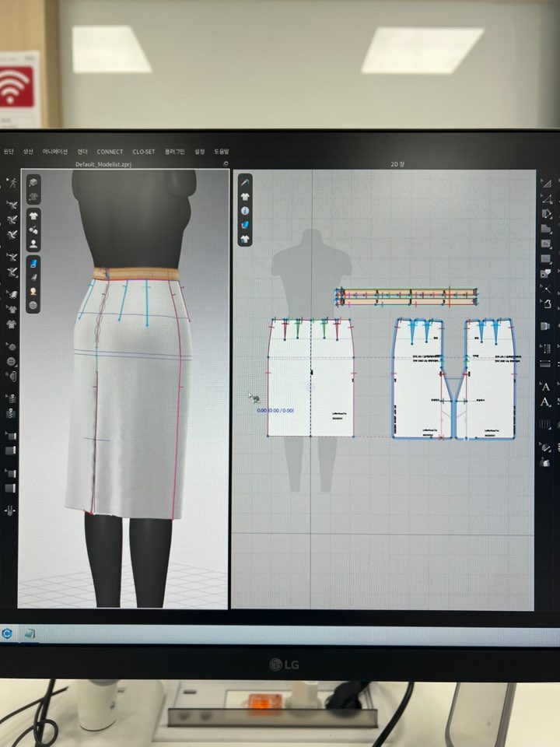This screenshot has height=747, width=560.
Task: Toggle the blue fabric texture surface display
Action: point(34,263)
